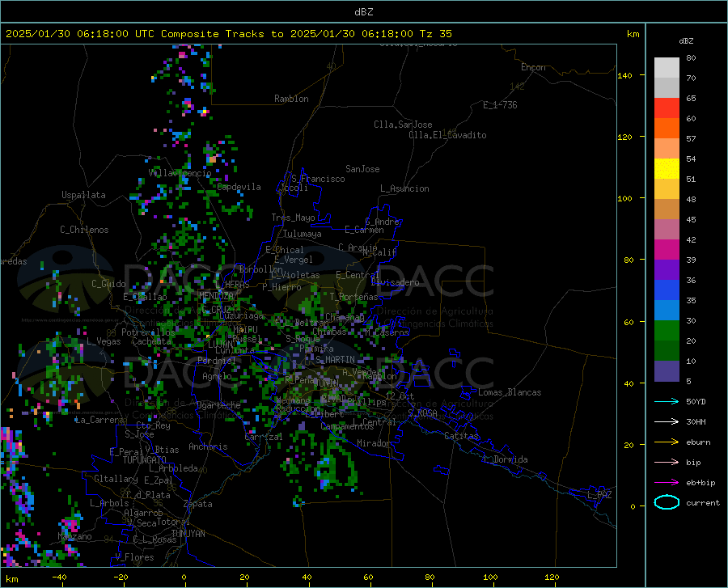The width and height of the screenshot is (728, 588).
Task: Click the Manzano label on the map
Action: pyautogui.click(x=74, y=536)
